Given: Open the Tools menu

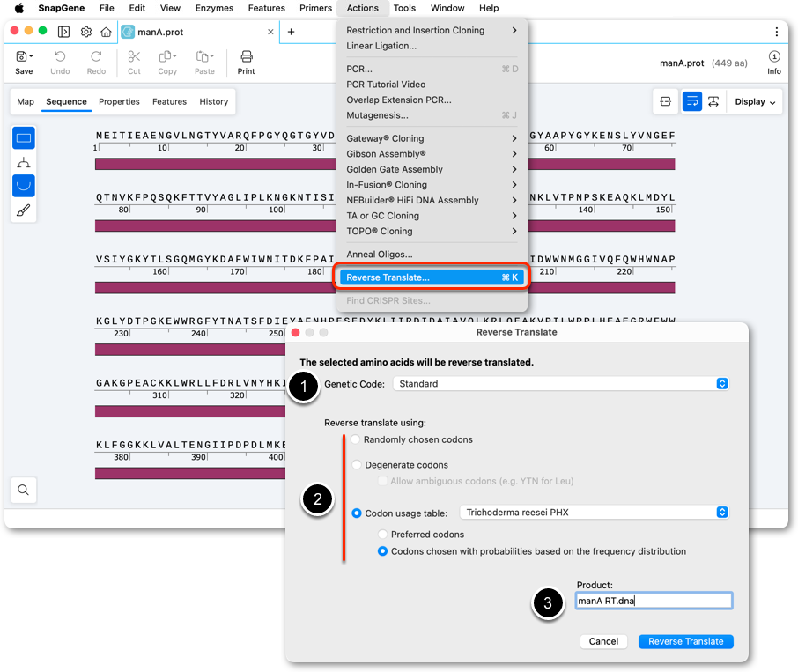Looking at the screenshot, I should click(x=404, y=8).
